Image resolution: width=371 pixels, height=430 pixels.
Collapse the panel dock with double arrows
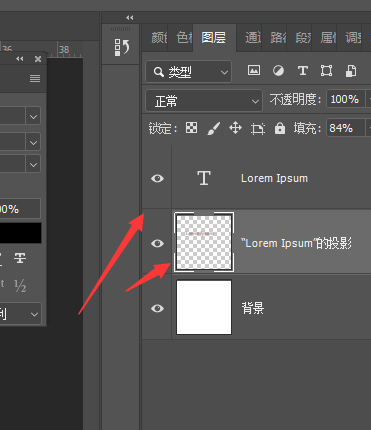(x=130, y=18)
